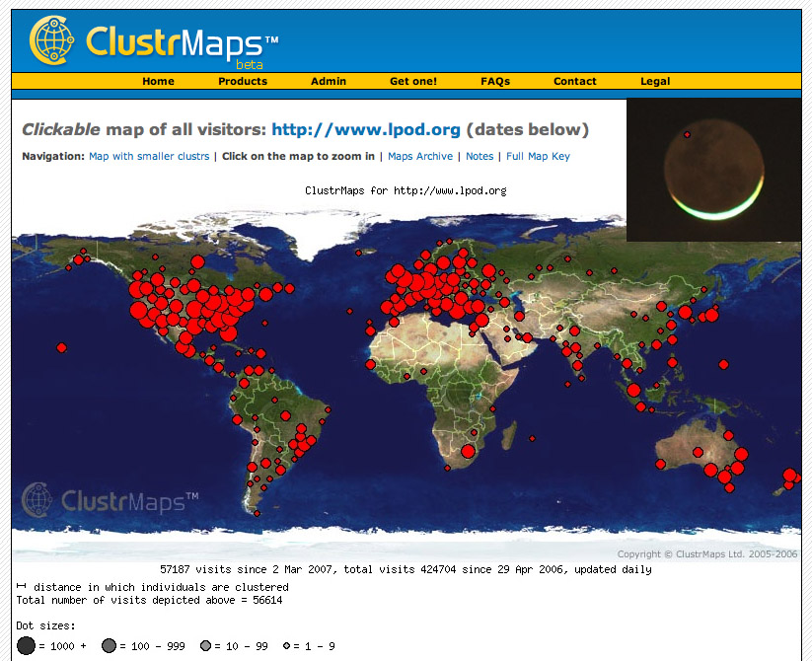The image size is (812, 661).
Task: Click the isolated red dot in the Pacific near Hawaii
Action: click(61, 348)
